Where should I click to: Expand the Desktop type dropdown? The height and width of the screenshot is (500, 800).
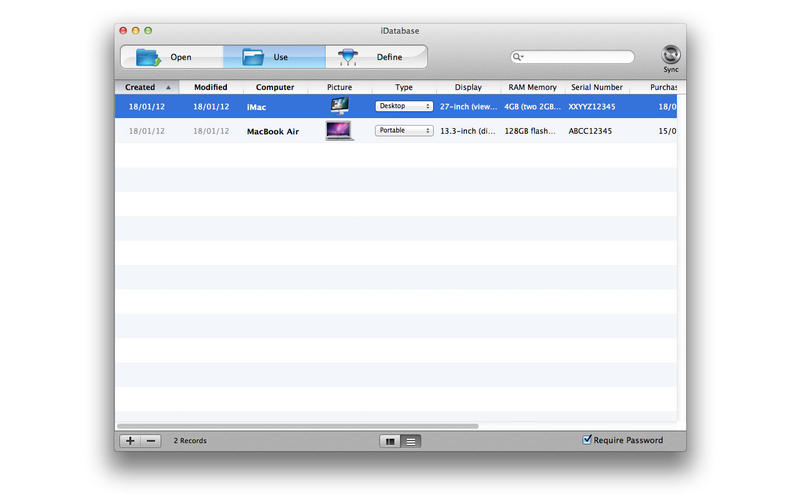(x=404, y=105)
